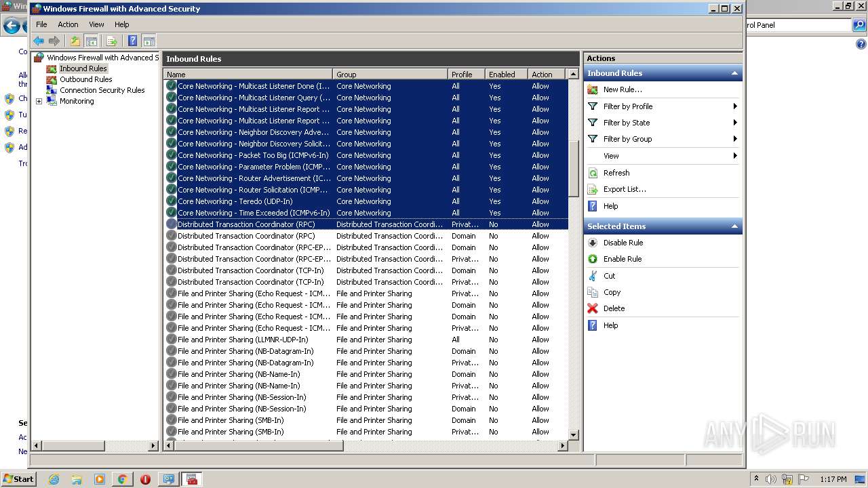The width and height of the screenshot is (868, 488).
Task: Click the Control Panel window help icon
Action: pos(861,45)
